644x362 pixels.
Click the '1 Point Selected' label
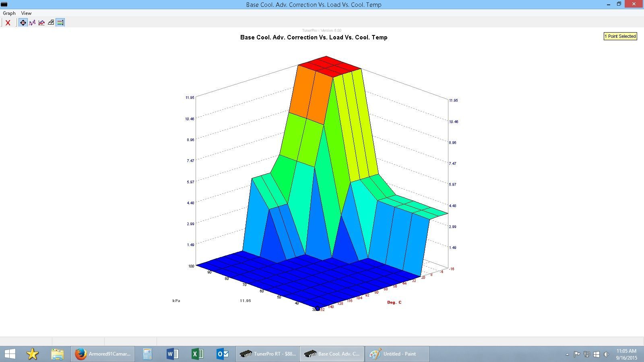coord(620,36)
